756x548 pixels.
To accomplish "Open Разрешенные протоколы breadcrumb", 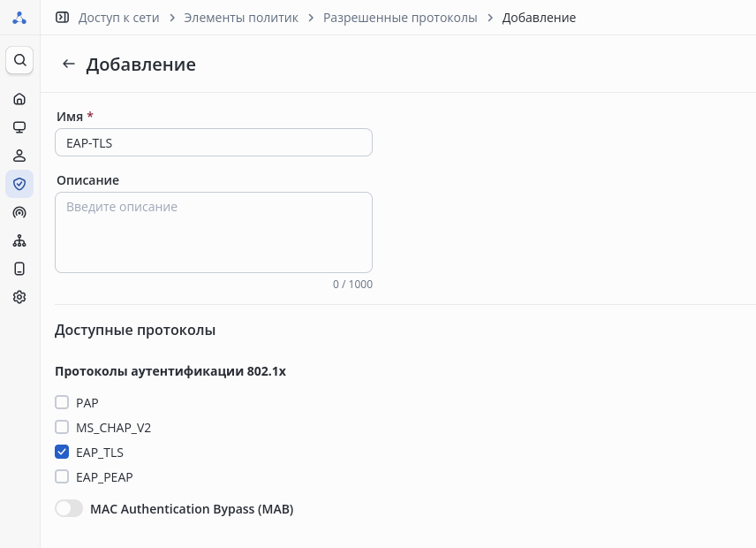I will 400,18.
